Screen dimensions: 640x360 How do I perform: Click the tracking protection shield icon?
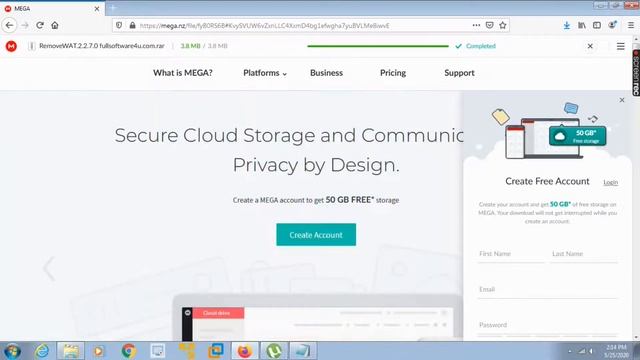coord(119,25)
